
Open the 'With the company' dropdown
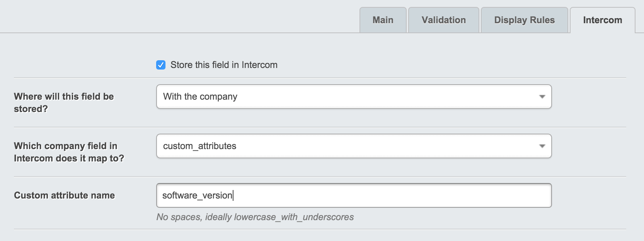click(353, 97)
